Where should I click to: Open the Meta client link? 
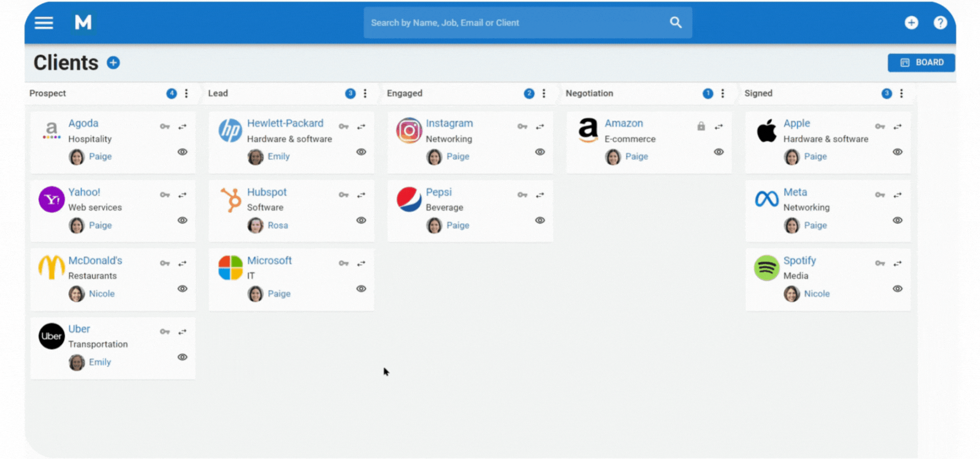click(x=795, y=192)
